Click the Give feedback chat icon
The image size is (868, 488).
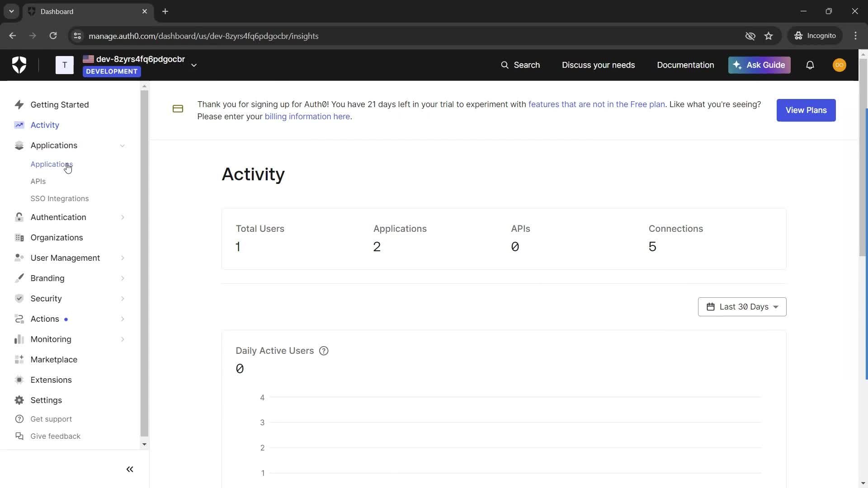click(x=19, y=436)
